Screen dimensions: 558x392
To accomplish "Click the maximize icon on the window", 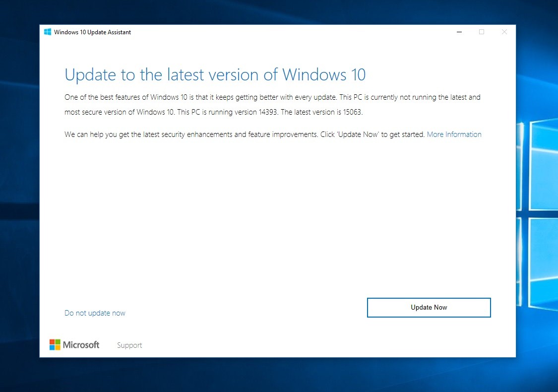I will (x=482, y=31).
